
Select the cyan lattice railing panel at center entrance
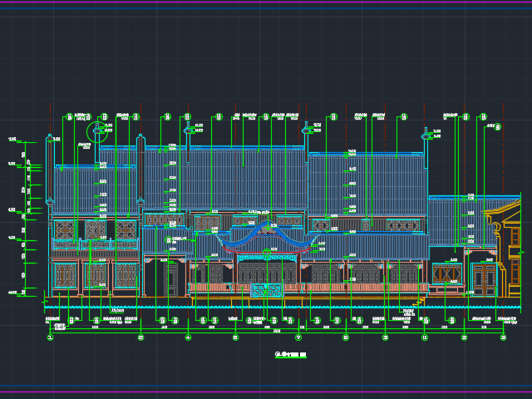coord(267,290)
